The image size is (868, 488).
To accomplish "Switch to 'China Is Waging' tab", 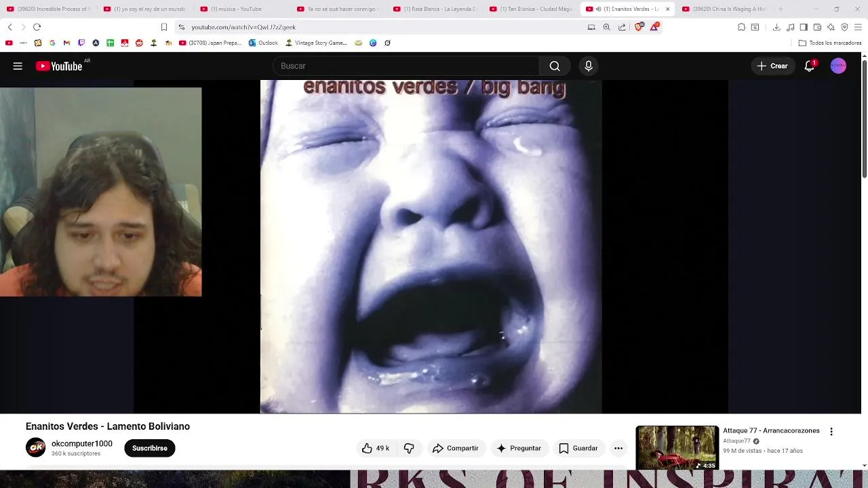I will click(x=725, y=9).
